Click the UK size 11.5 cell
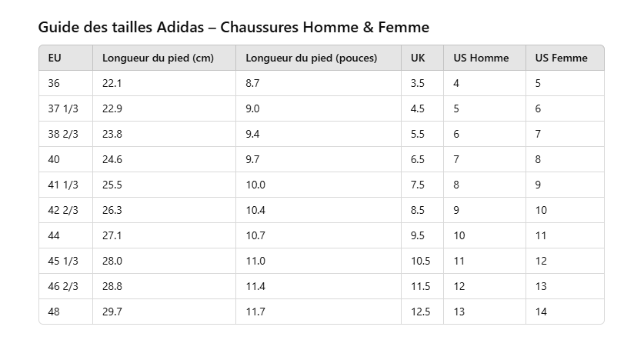The width and height of the screenshot is (644, 340). [x=420, y=286]
